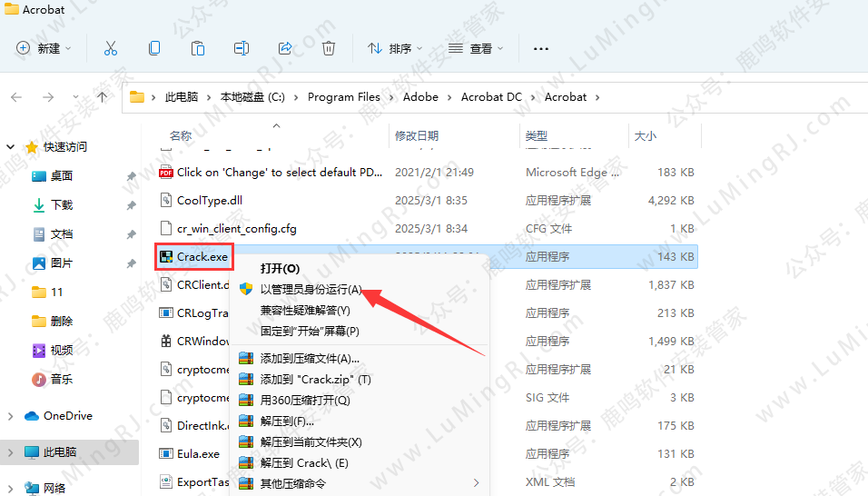Click 此电脑 in the address bar
This screenshot has width=868, height=496.
click(x=181, y=97)
